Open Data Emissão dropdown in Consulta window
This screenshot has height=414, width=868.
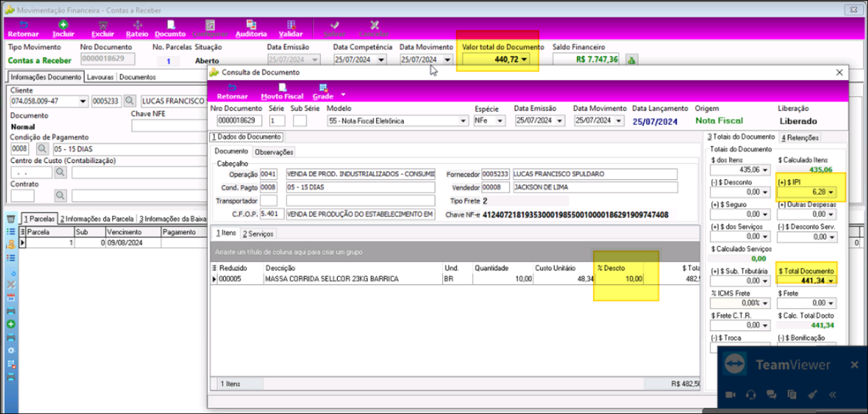coord(561,121)
